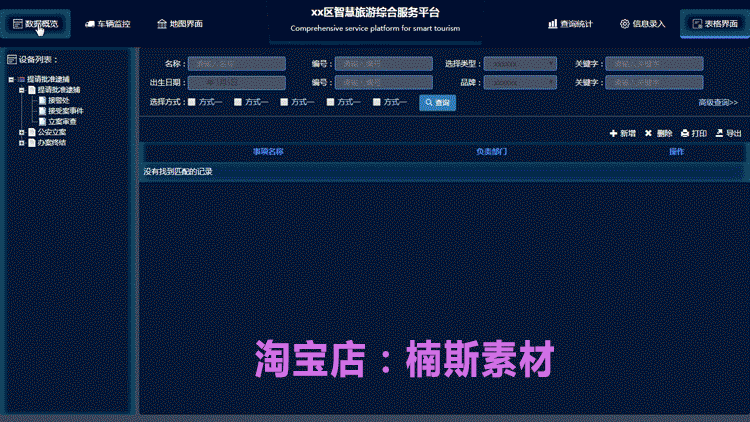This screenshot has width=750, height=422.
Task: Open the 车辆监控 navigation tab
Action: (108, 24)
